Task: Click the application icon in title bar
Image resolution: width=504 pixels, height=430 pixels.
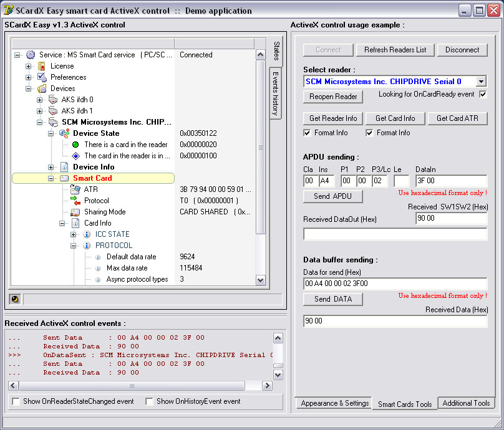Action: 8,11
